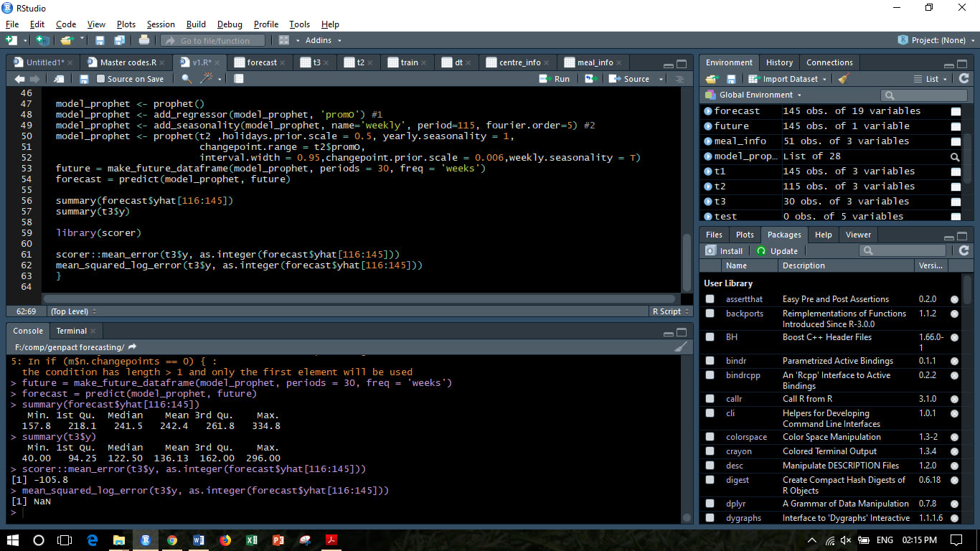Check the dplyr package checkbox
The width and height of the screenshot is (980, 551).
(710, 504)
